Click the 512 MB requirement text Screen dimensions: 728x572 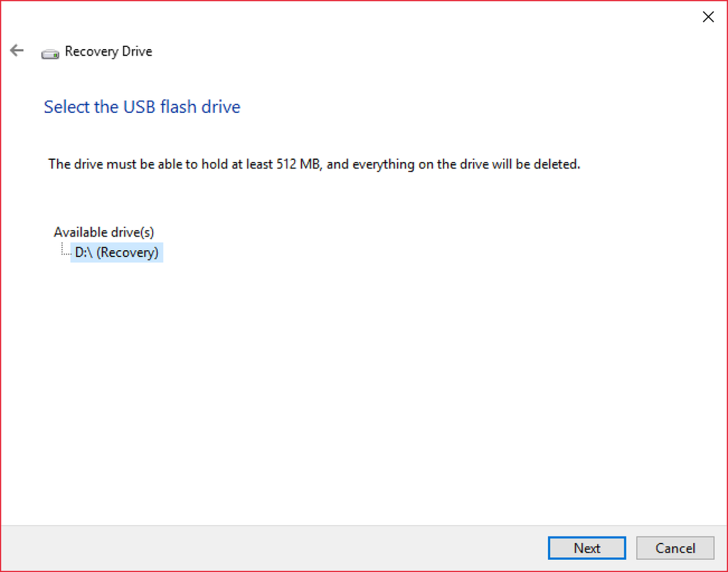point(314,163)
